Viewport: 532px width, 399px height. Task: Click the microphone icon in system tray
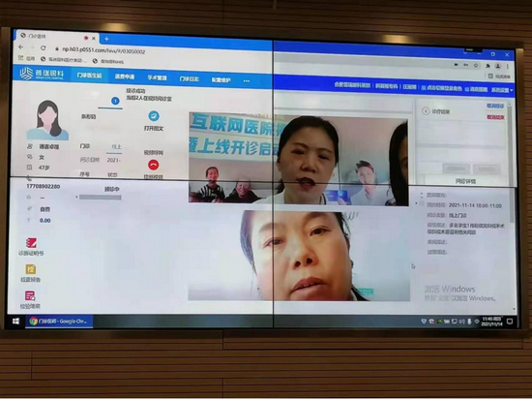tap(469, 322)
